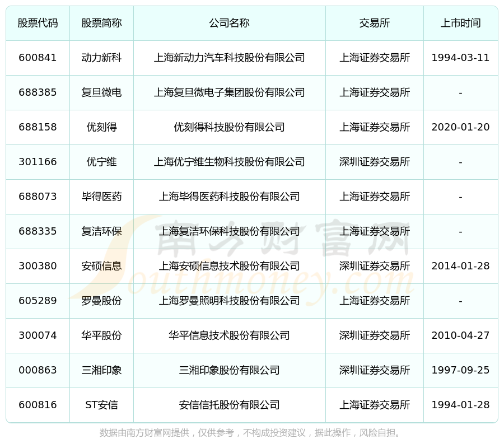504x448 pixels.
Task: Select stock name 优宁维
Action: pos(101,162)
